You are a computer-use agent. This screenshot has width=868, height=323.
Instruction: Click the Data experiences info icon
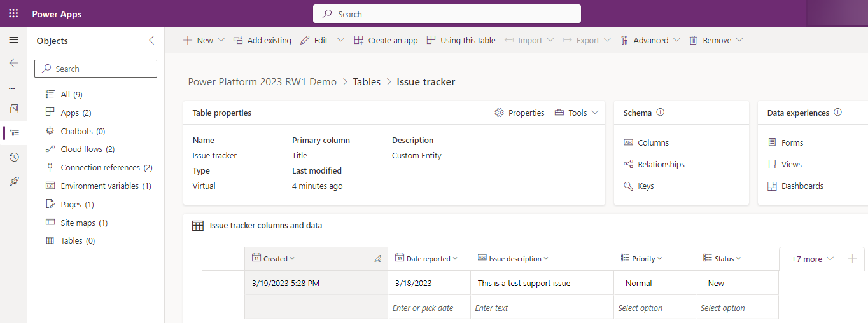837,113
